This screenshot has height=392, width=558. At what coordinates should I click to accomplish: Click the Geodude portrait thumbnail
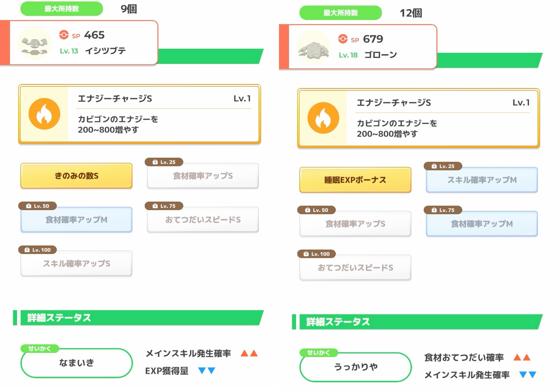(x=34, y=44)
